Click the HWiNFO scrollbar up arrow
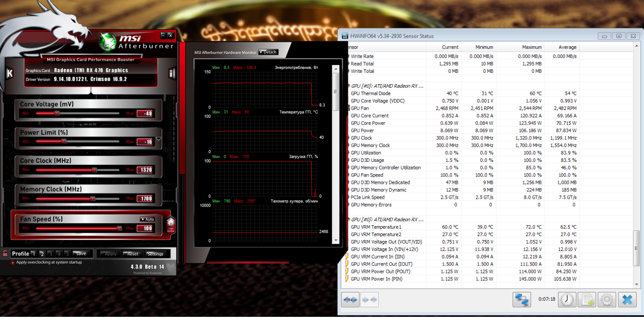 637,46
